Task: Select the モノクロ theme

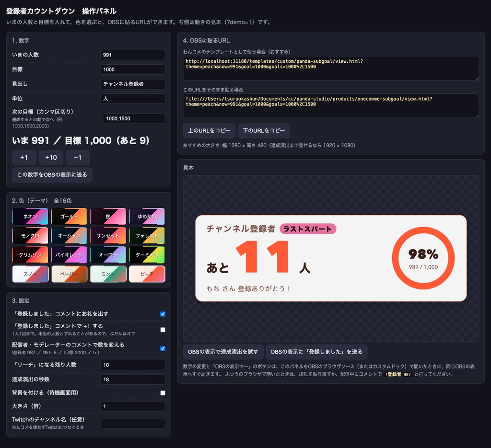Action: coord(30,236)
